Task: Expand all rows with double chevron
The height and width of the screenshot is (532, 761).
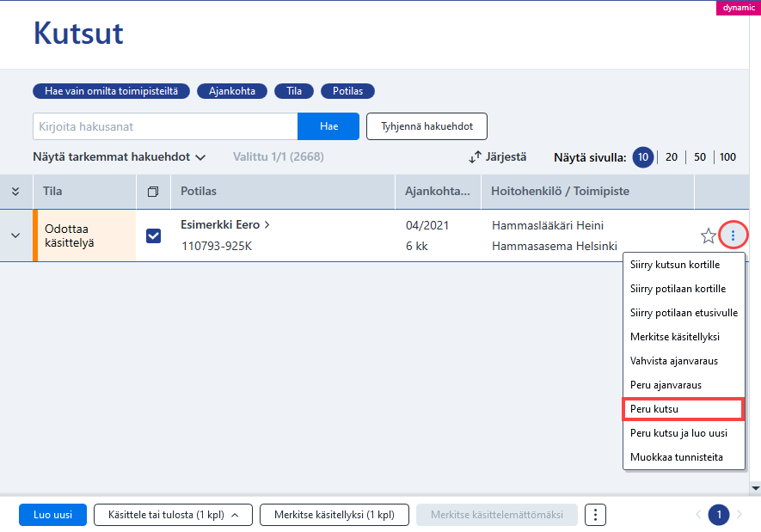Action: click(15, 191)
